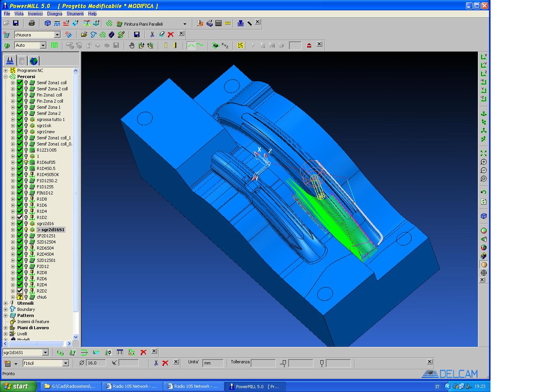This screenshot has width=543, height=392.
Task: Expand the Utensili tree node
Action: [x=6, y=303]
